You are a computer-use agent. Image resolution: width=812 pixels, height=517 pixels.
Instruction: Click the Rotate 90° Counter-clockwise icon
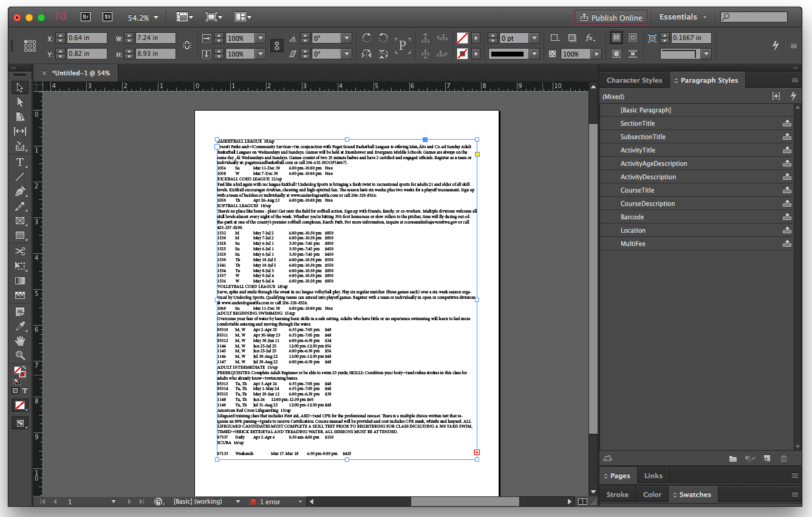point(383,38)
